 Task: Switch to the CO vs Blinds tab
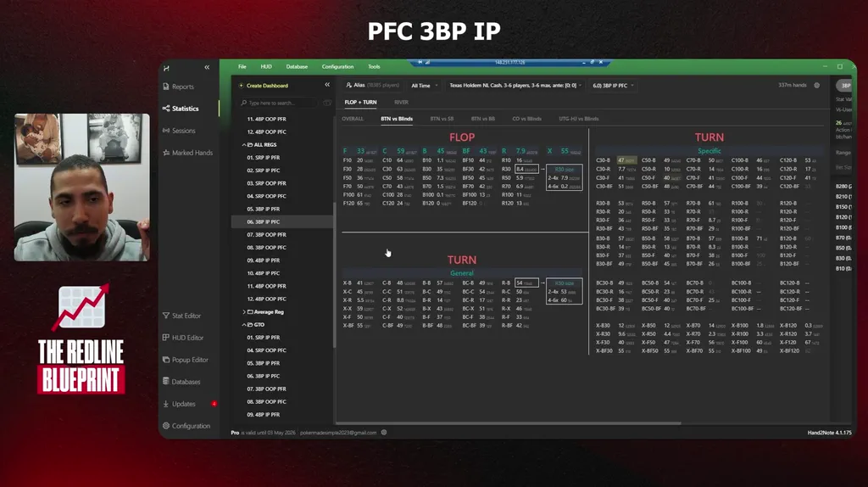point(527,119)
